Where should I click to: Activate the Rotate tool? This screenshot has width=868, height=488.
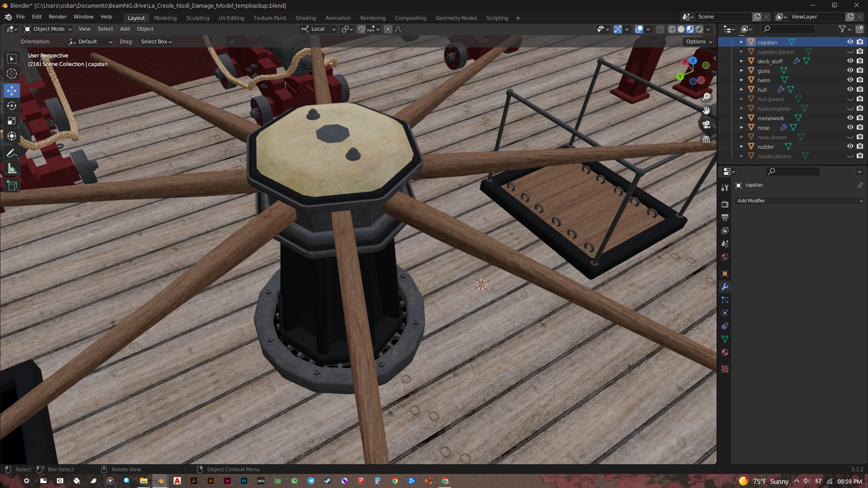click(12, 106)
